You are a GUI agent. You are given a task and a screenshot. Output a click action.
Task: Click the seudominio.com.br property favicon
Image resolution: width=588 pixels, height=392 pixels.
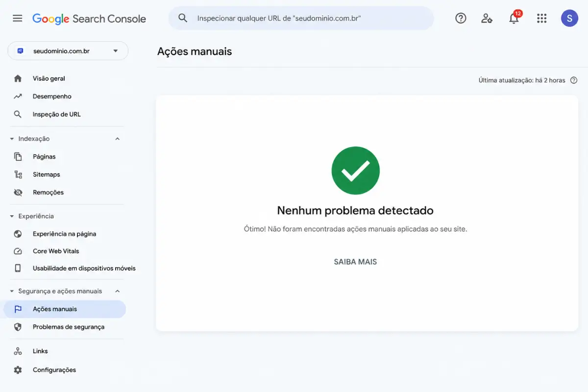coord(21,51)
